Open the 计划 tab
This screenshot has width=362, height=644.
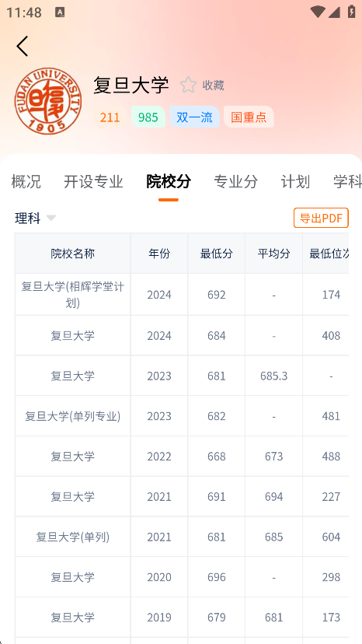point(295,181)
